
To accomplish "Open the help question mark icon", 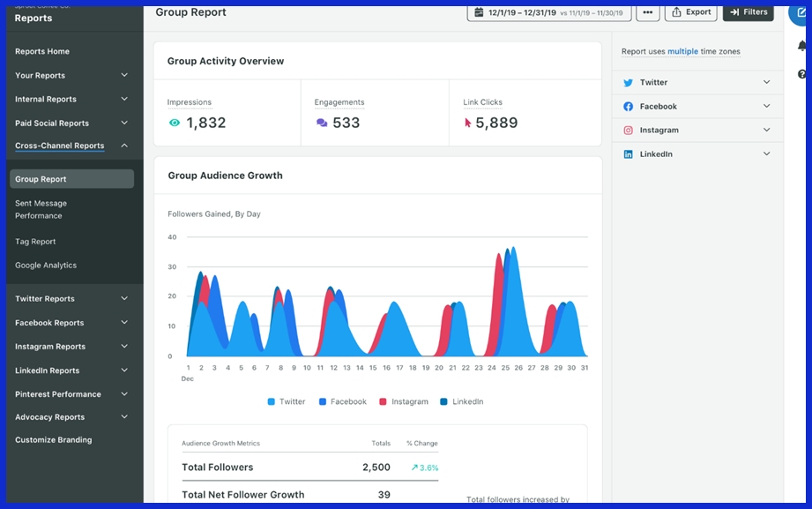I will coord(802,74).
